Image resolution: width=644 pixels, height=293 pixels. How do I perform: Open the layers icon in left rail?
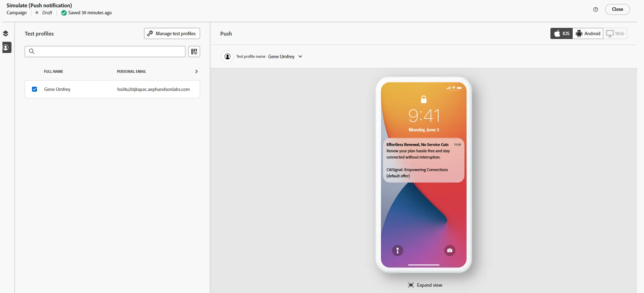point(6,33)
